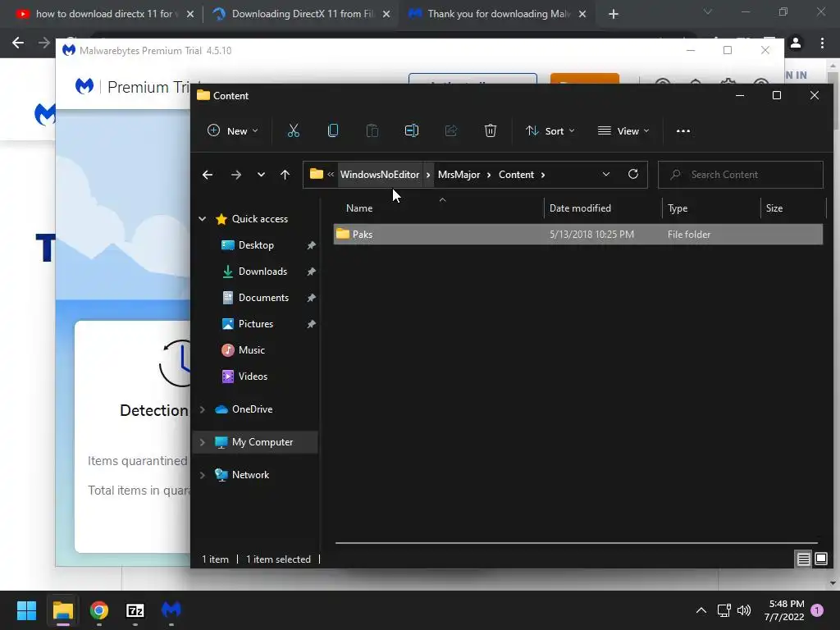Viewport: 840px width, 630px height.
Task: Click the Copy icon in Explorer toolbar
Action: point(333,130)
